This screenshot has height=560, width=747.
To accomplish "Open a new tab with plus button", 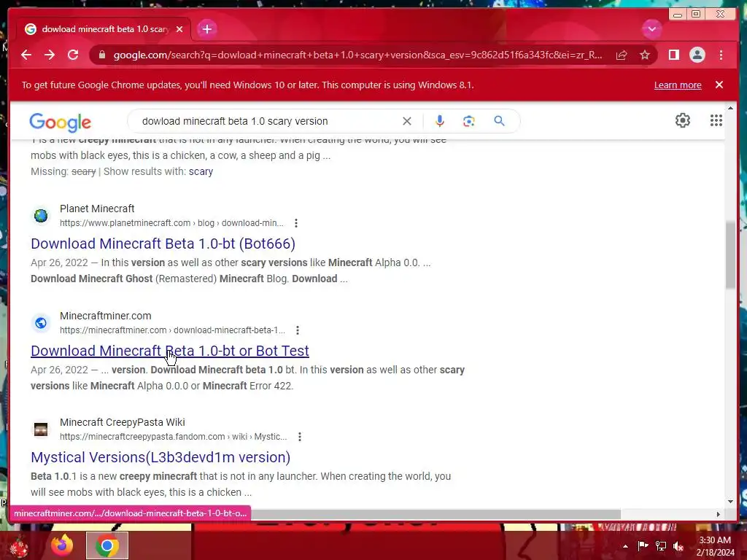I will pos(206,29).
